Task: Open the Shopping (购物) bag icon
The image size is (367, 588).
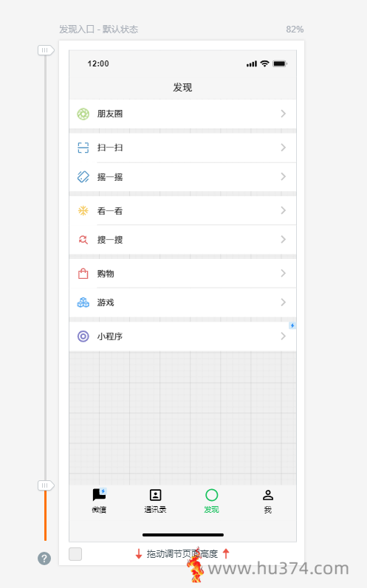Action: click(83, 274)
